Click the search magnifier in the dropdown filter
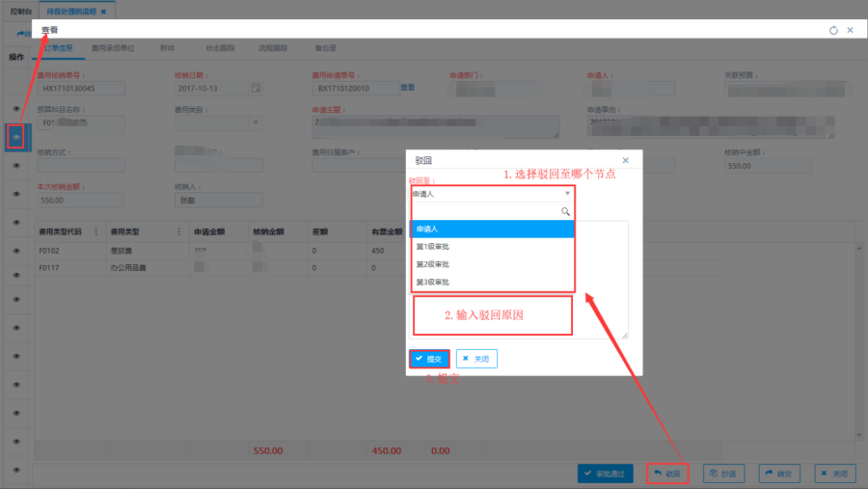 coord(565,211)
